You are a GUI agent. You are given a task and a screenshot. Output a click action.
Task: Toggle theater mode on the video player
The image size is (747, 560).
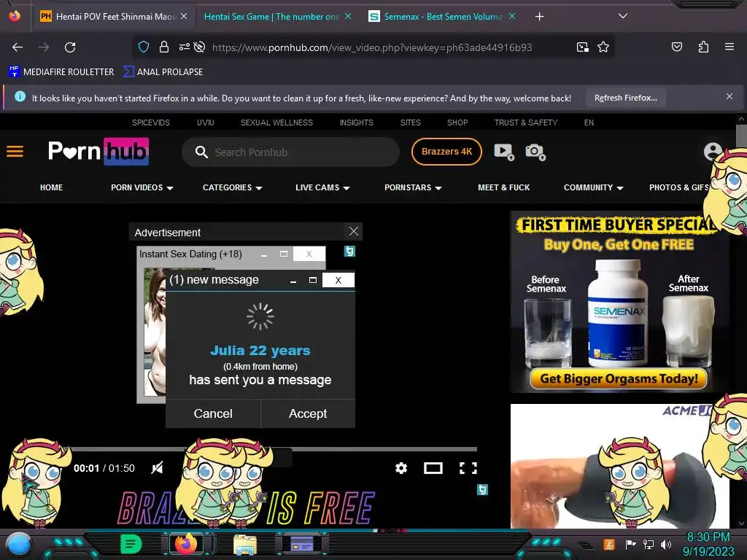pyautogui.click(x=433, y=468)
